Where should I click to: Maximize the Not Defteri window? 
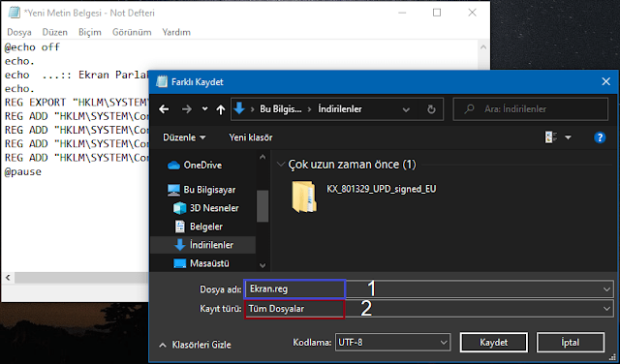437,13
